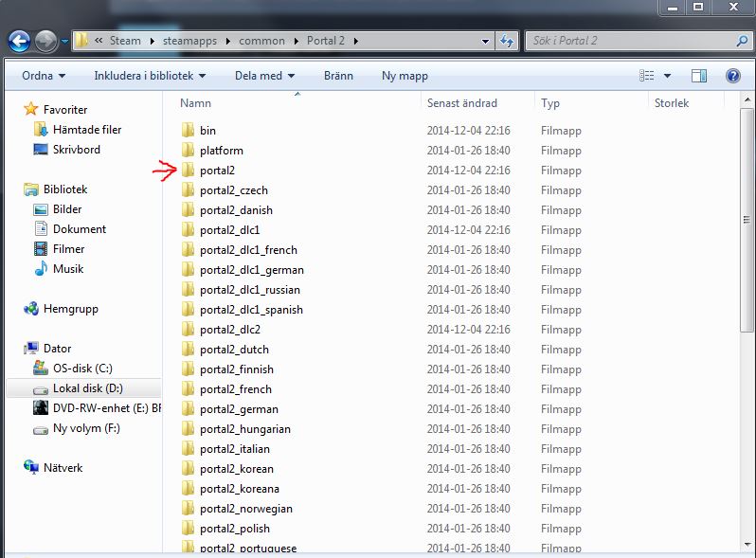Click the 'portal2_koreana' folder name

(x=239, y=489)
